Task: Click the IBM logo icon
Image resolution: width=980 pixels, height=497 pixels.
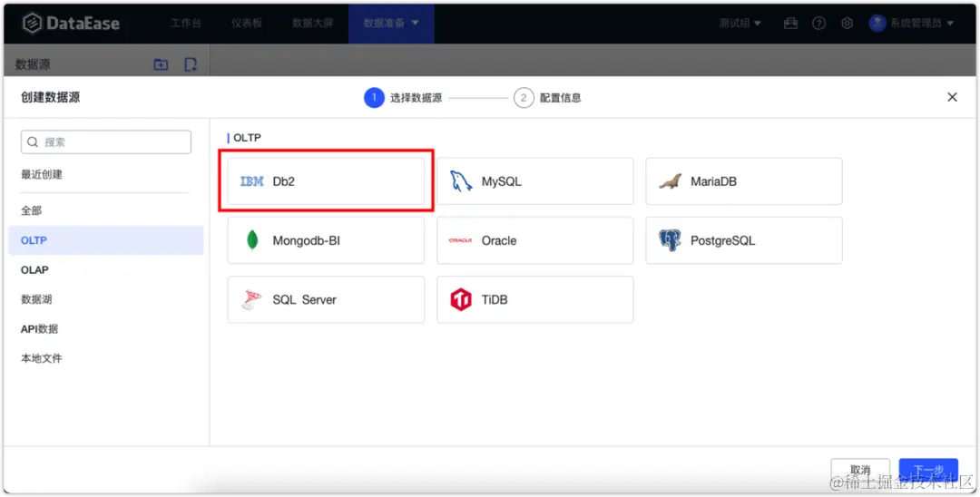Action: pos(252,181)
